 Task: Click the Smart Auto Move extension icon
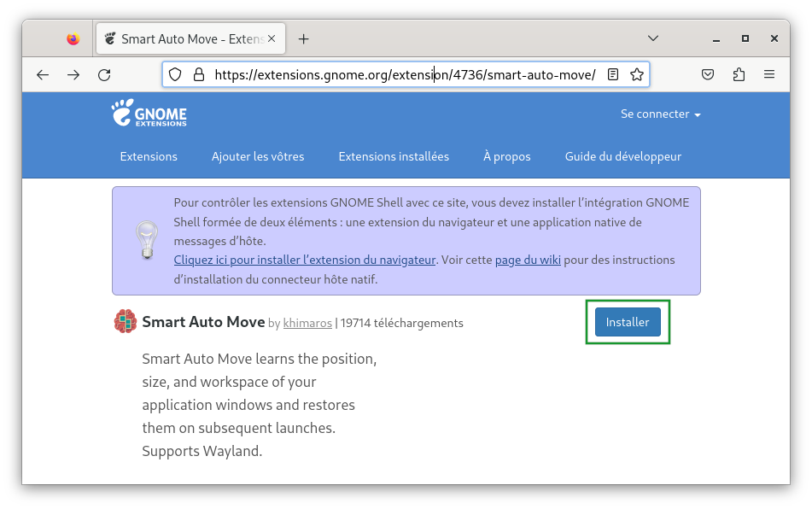point(126,321)
